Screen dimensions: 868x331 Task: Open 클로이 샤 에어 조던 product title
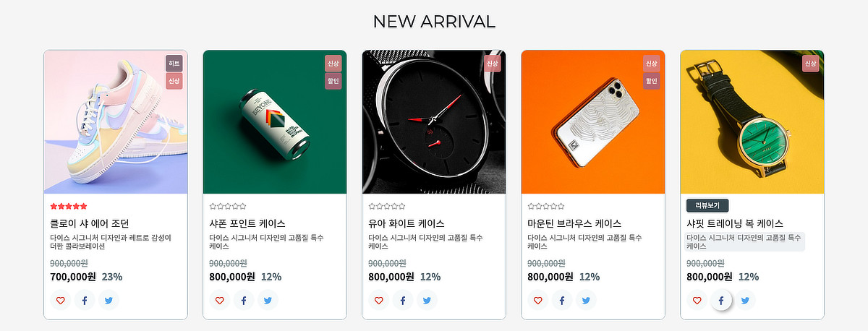click(90, 223)
